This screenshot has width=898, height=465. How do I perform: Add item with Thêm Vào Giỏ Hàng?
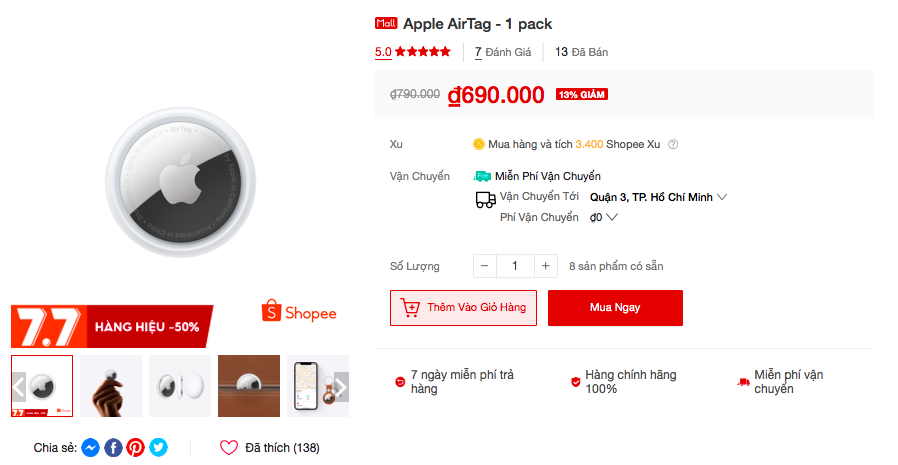pyautogui.click(x=463, y=308)
